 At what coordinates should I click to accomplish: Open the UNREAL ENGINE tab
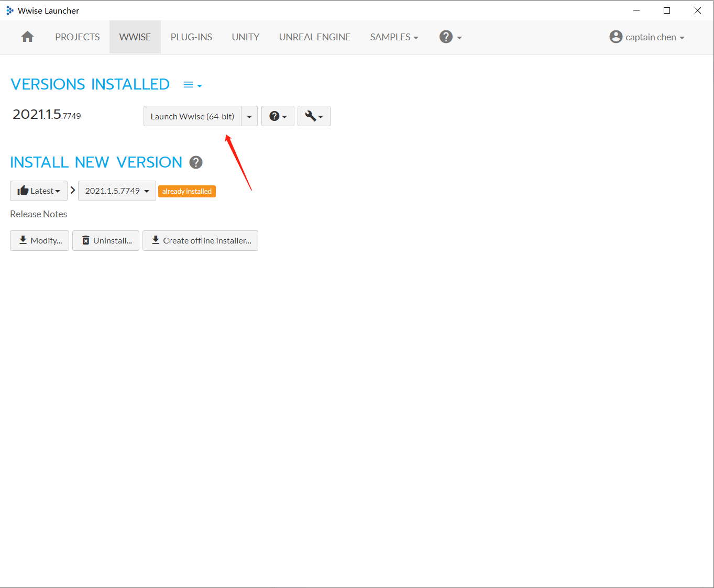[x=315, y=37]
